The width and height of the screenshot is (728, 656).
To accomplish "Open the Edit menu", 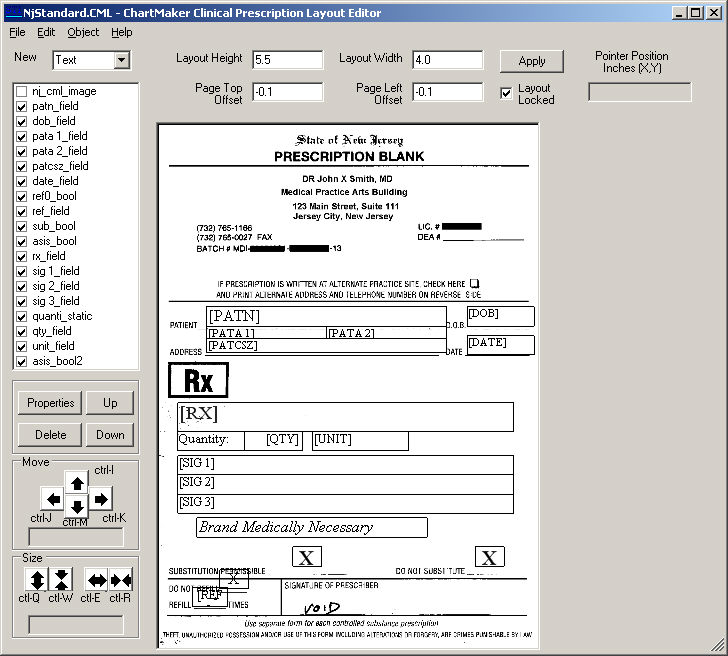I will point(46,32).
